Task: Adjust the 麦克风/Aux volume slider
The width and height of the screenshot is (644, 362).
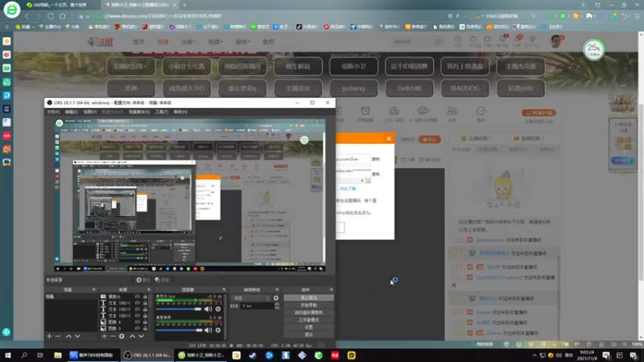Action: 179,309
